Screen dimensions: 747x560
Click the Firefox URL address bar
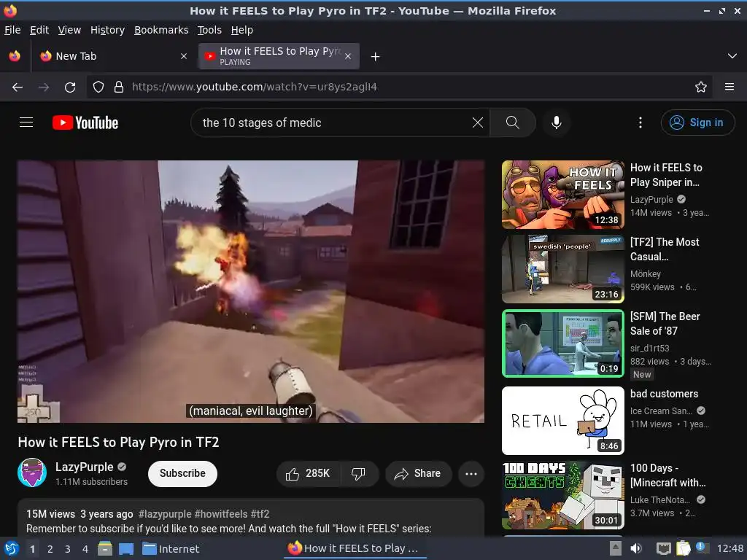[x=399, y=87]
